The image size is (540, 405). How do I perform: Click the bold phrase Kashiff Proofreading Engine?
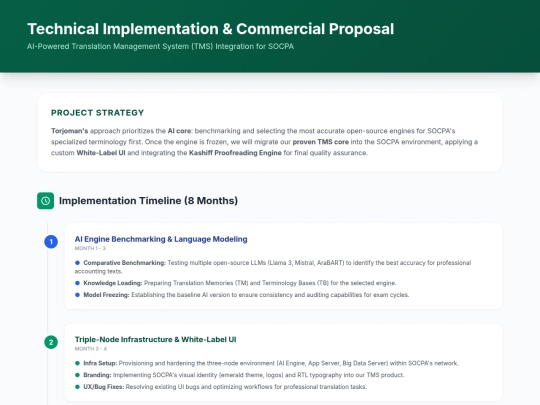pos(235,153)
